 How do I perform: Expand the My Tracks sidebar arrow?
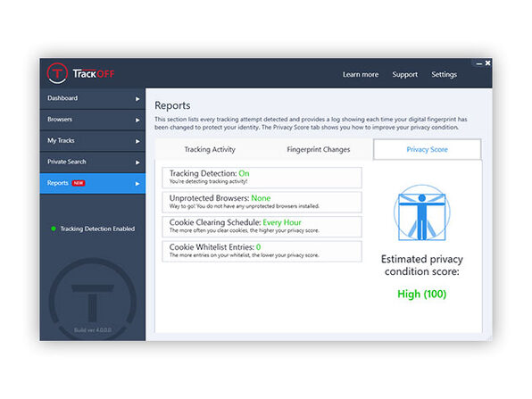point(137,141)
